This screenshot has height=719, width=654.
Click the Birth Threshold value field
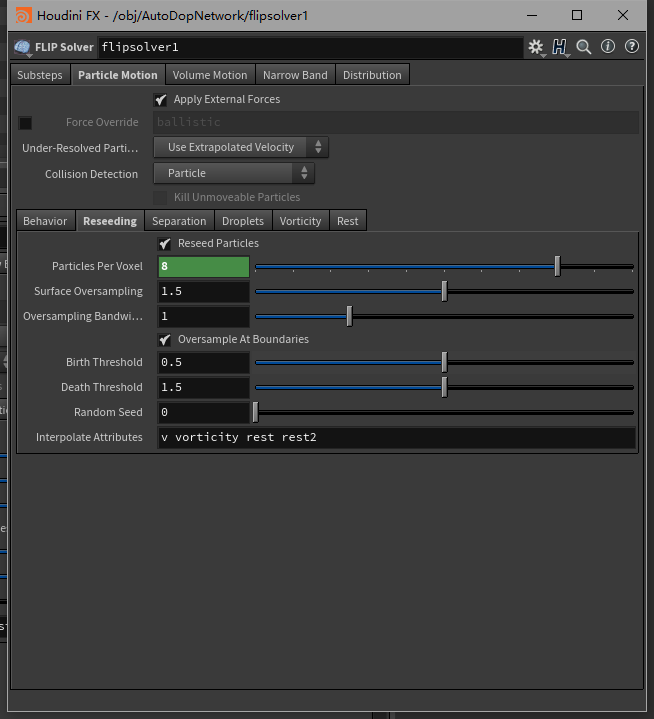point(204,362)
